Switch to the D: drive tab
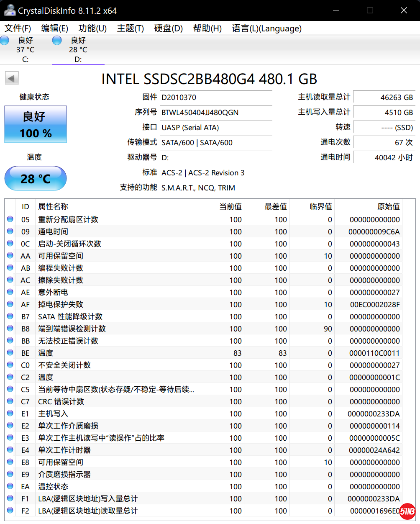This screenshot has height=524, width=420. click(x=78, y=50)
